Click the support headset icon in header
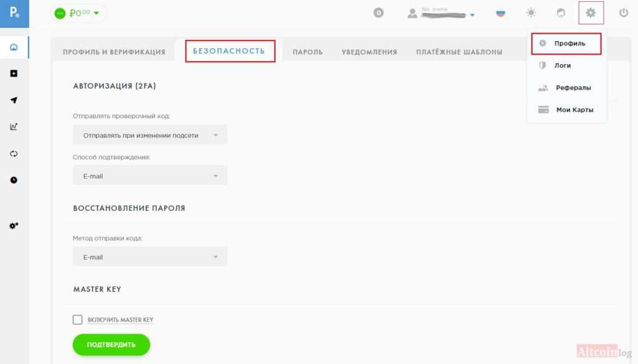 (x=561, y=12)
